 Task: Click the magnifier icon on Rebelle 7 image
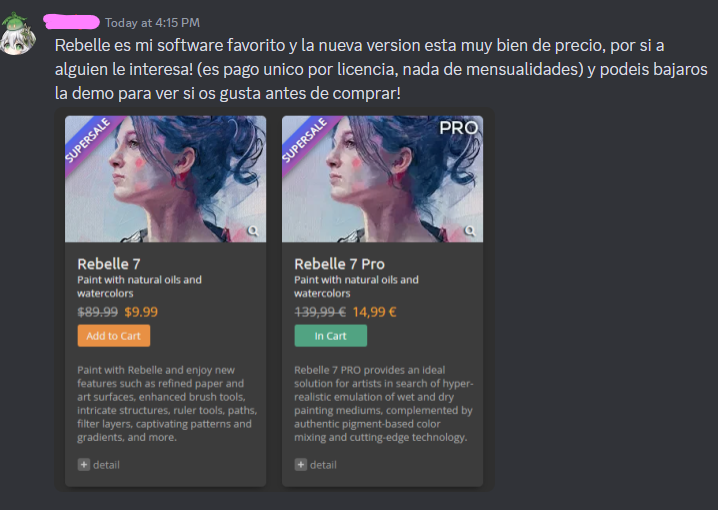point(253,231)
